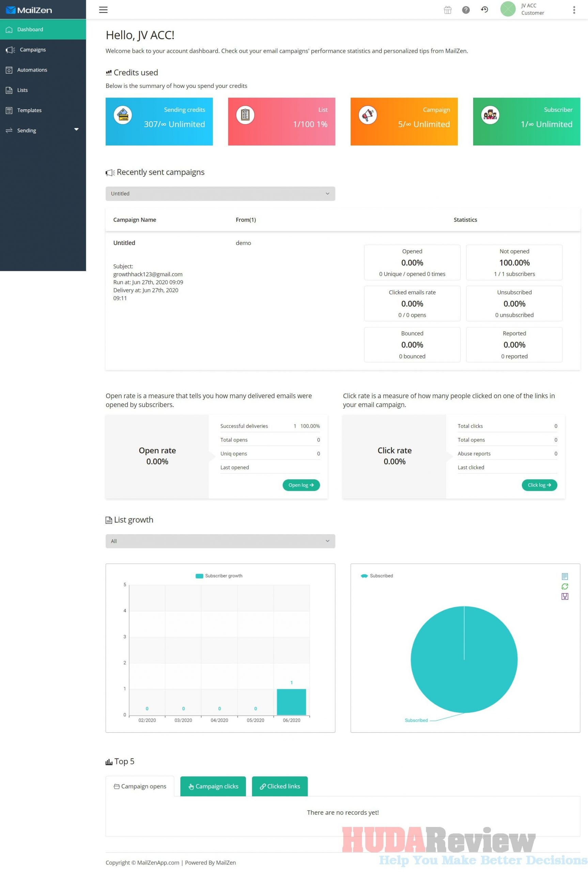Click the Open log button
588x872 pixels.
(301, 485)
